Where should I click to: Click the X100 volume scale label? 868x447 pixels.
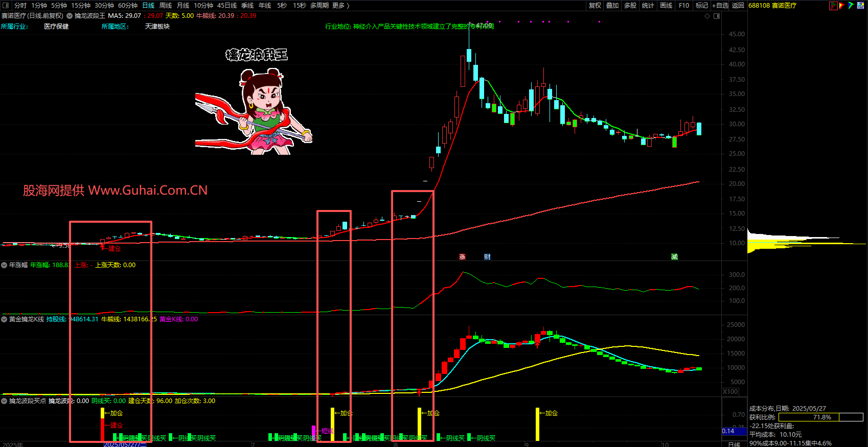(x=730, y=392)
